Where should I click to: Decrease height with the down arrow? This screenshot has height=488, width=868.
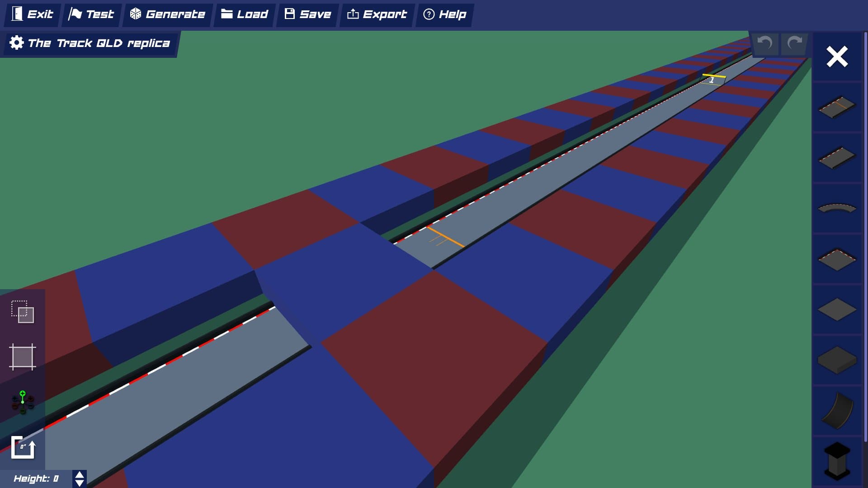tap(80, 483)
